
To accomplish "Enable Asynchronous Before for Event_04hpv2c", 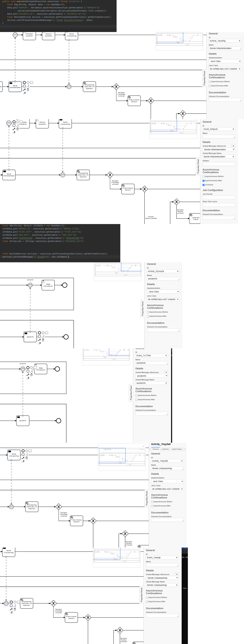I will point(203,177).
